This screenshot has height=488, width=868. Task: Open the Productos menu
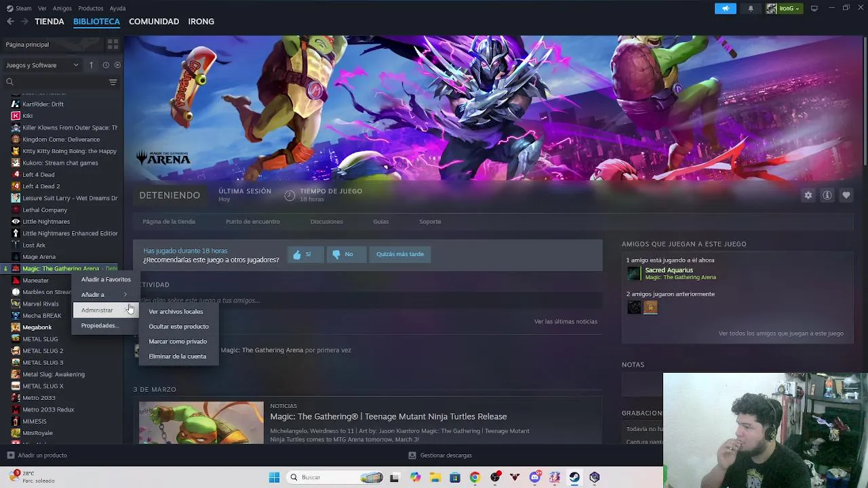pos(91,8)
